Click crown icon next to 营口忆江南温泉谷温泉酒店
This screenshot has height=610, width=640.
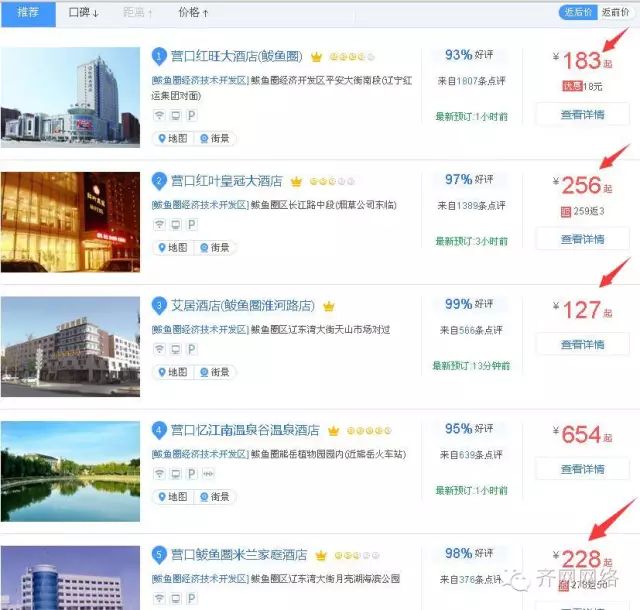333,430
